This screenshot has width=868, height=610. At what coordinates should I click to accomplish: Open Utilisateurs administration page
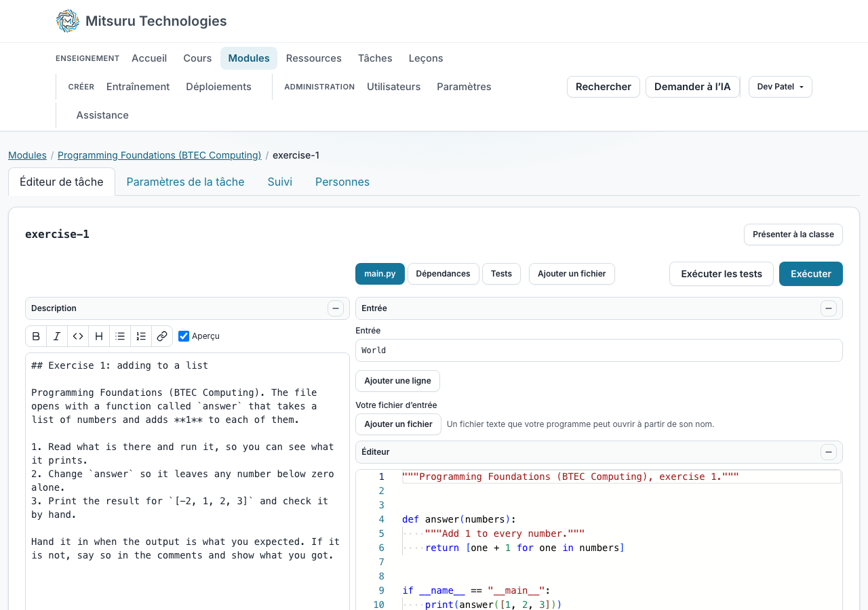click(x=394, y=87)
